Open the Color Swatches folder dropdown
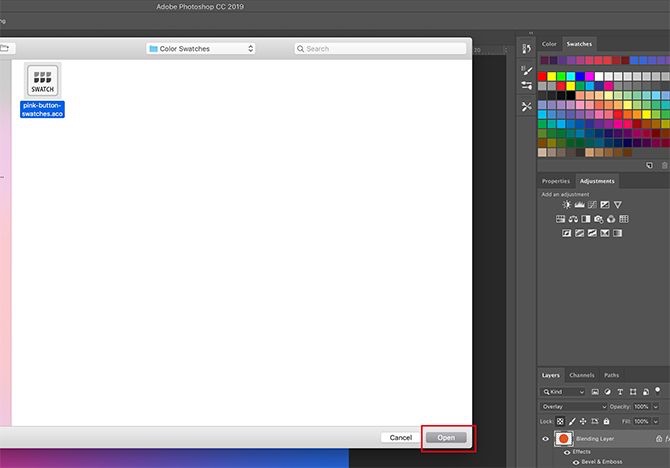 (x=200, y=48)
